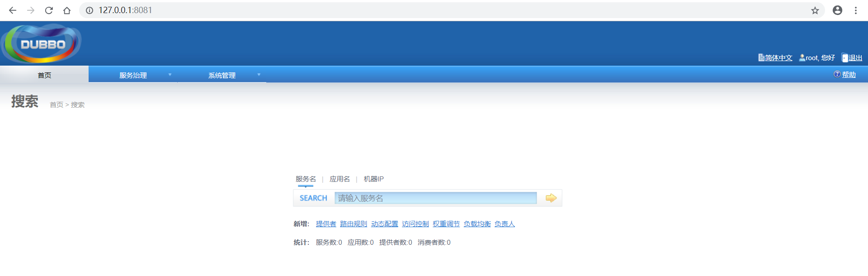
Task: Click the 消费者数:0 statistic
Action: click(x=434, y=243)
